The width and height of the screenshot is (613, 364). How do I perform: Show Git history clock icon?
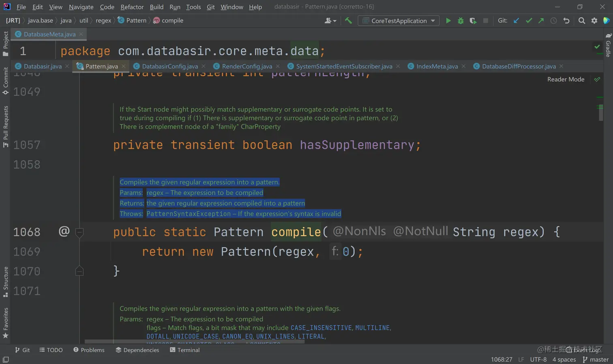click(x=553, y=21)
